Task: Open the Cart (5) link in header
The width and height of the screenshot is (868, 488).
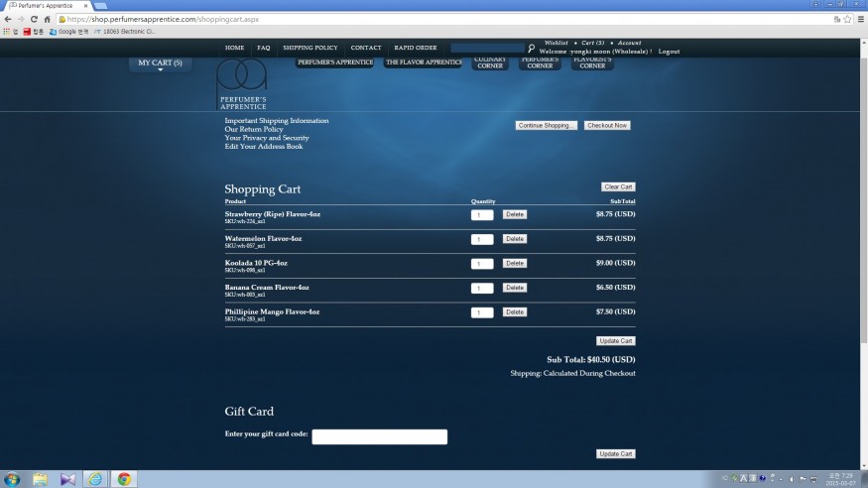Action: pyautogui.click(x=592, y=43)
